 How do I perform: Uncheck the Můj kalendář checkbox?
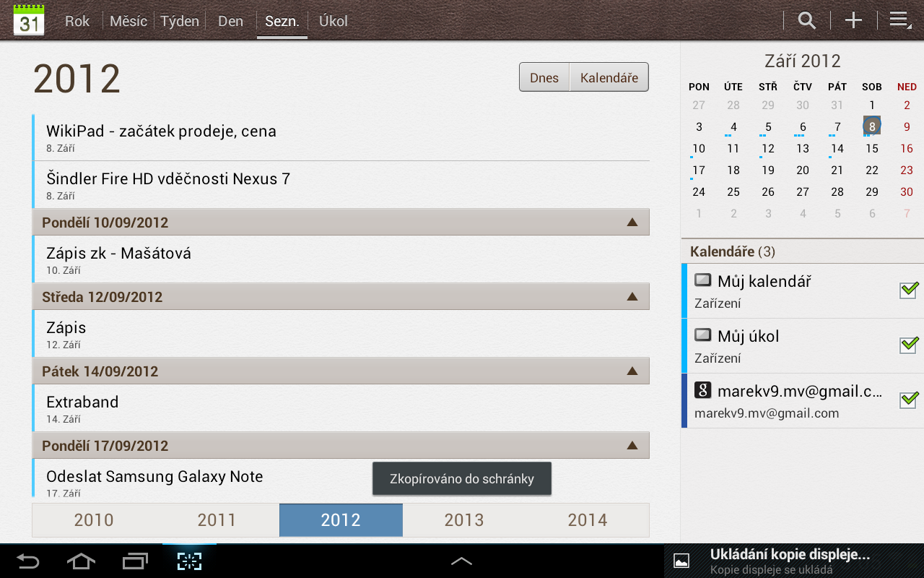(908, 290)
